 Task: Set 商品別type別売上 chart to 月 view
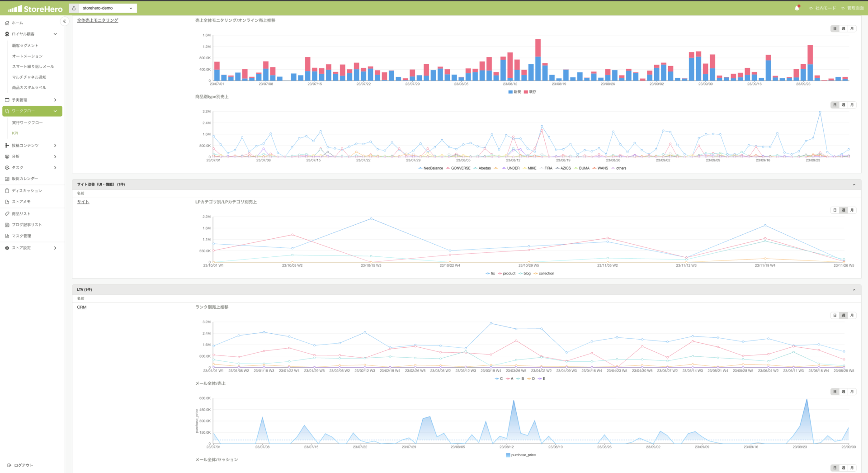pyautogui.click(x=852, y=105)
